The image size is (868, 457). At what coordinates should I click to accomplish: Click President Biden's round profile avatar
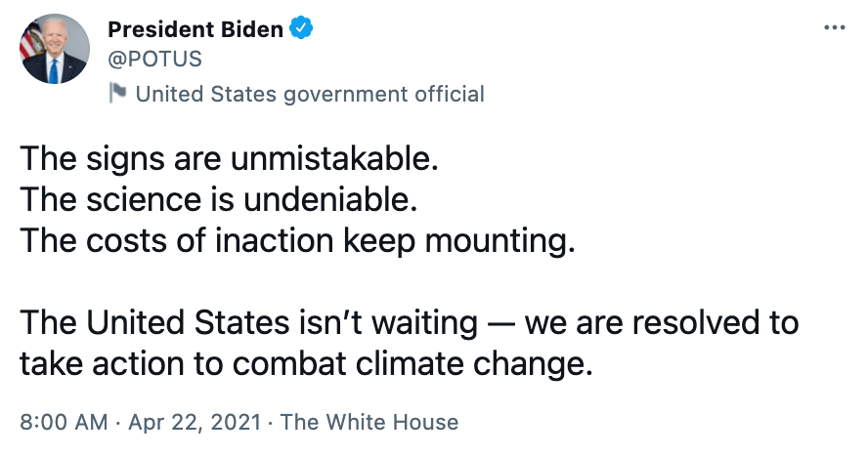click(x=55, y=49)
